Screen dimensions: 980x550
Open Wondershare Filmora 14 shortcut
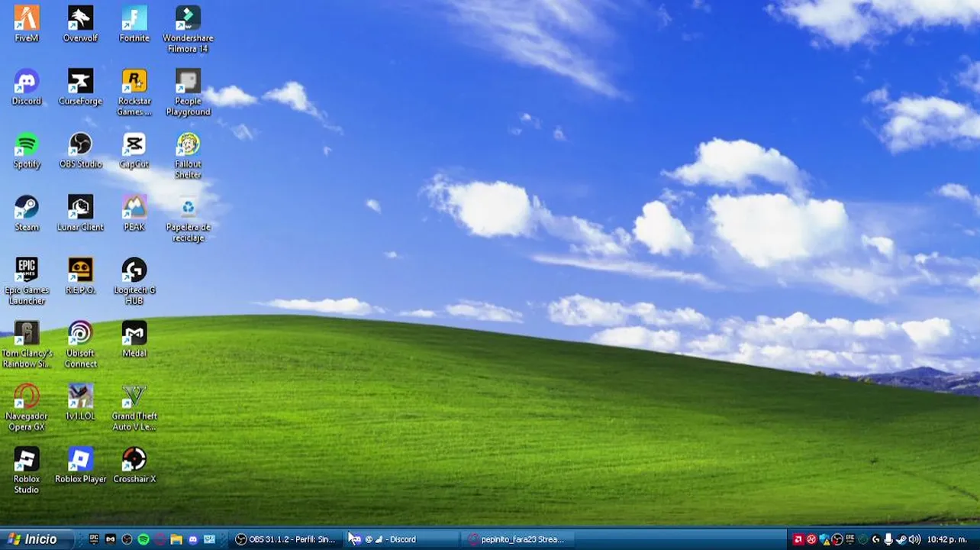188,29
